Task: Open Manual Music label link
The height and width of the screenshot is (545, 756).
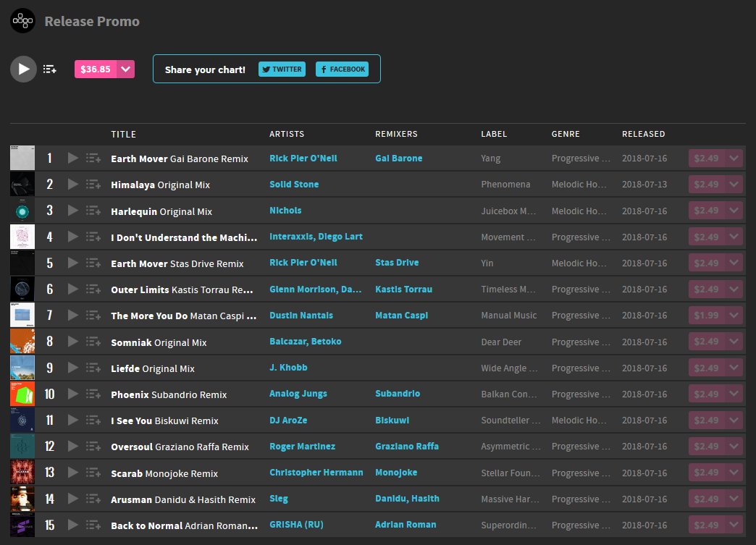Action: (508, 315)
